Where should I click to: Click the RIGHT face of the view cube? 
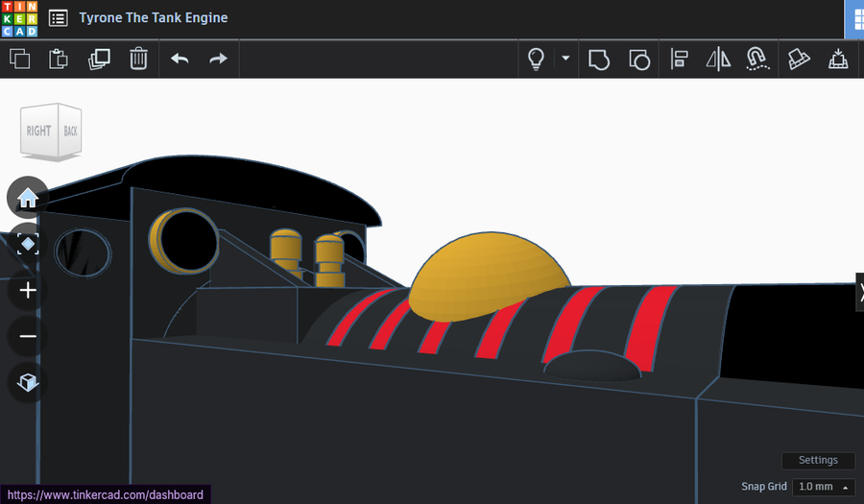tap(38, 131)
